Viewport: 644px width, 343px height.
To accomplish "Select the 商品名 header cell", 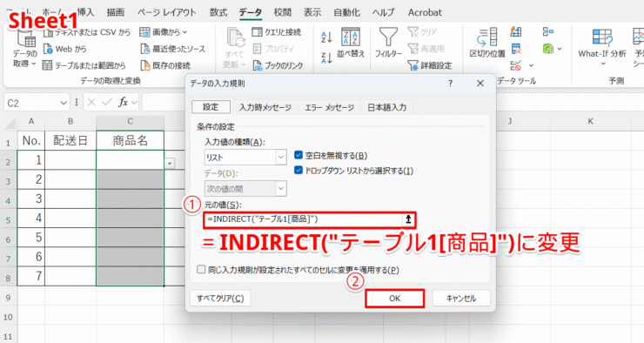I will [x=131, y=141].
